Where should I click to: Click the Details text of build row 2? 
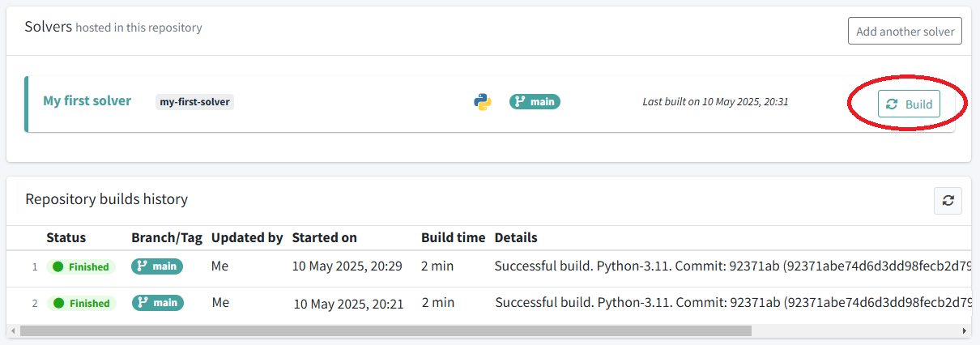(733, 303)
